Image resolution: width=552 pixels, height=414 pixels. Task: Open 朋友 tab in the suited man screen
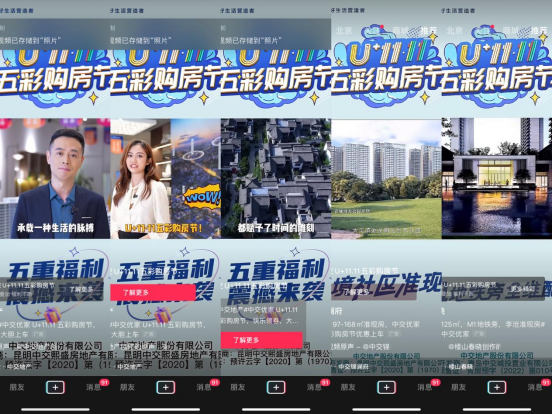click(17, 387)
